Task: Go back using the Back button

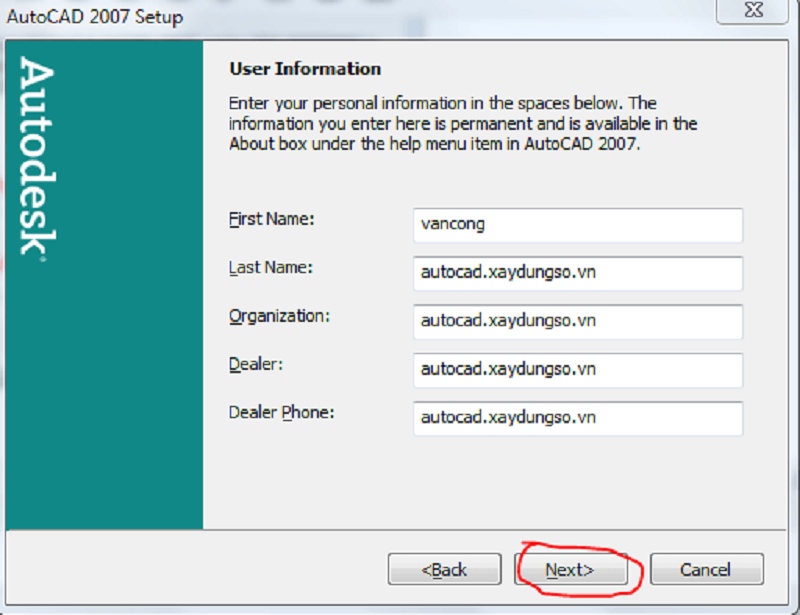Action: coord(444,570)
